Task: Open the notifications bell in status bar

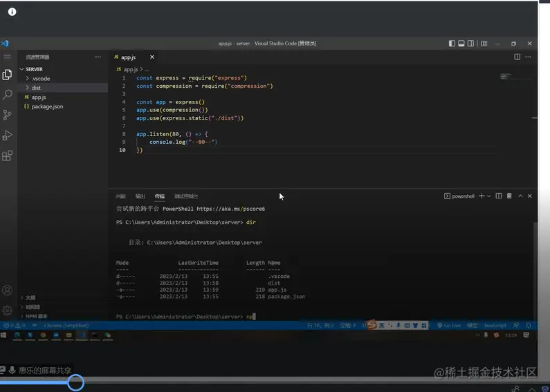Action: point(529,326)
